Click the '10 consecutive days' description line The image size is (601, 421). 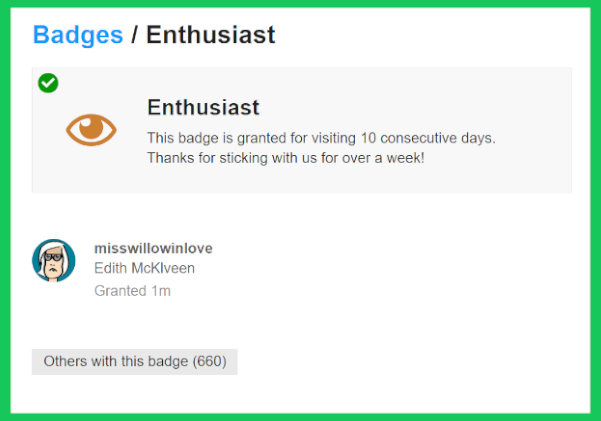coord(321,138)
